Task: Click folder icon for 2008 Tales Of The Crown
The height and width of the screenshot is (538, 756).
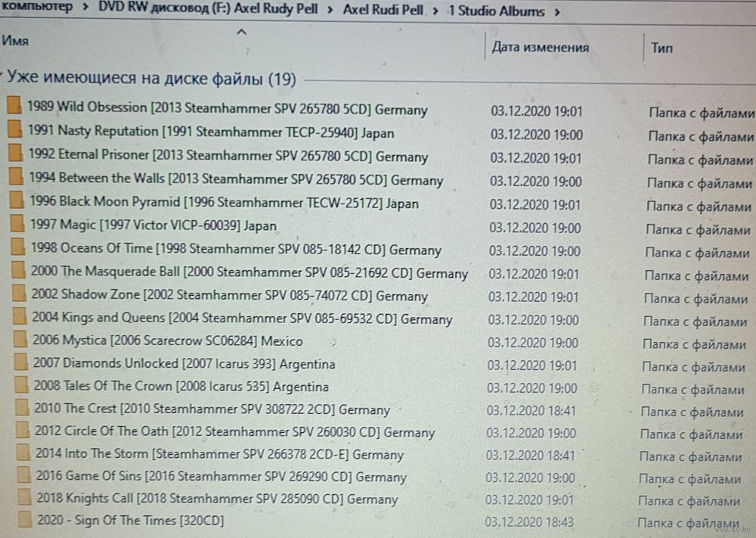Action: coord(21,384)
